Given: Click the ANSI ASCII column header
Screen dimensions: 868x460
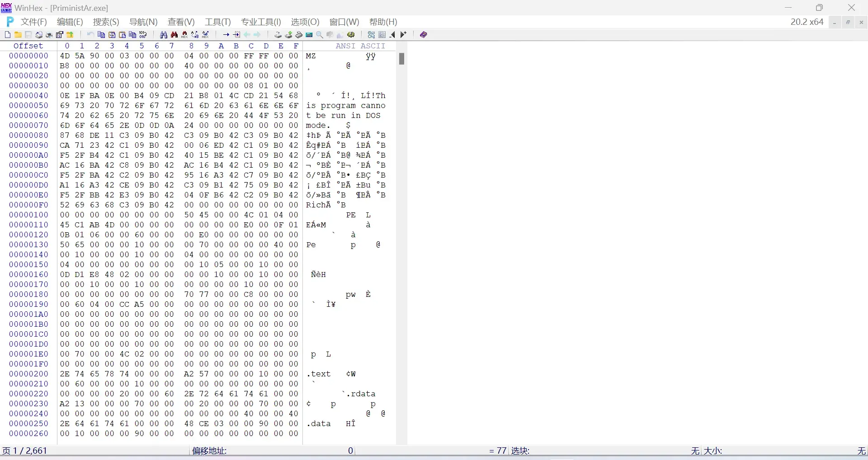Looking at the screenshot, I should pos(360,46).
